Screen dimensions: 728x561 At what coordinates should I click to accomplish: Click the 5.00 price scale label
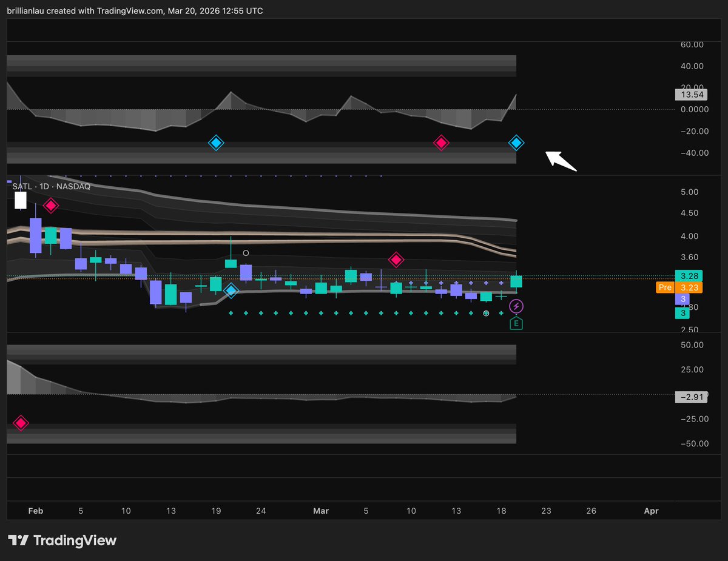[x=690, y=192]
